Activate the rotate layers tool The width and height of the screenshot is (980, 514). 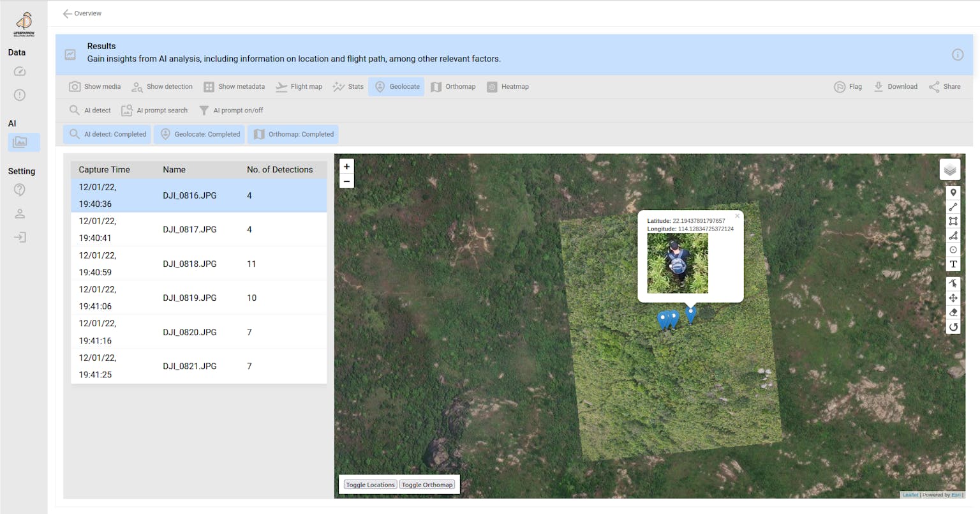click(x=953, y=327)
